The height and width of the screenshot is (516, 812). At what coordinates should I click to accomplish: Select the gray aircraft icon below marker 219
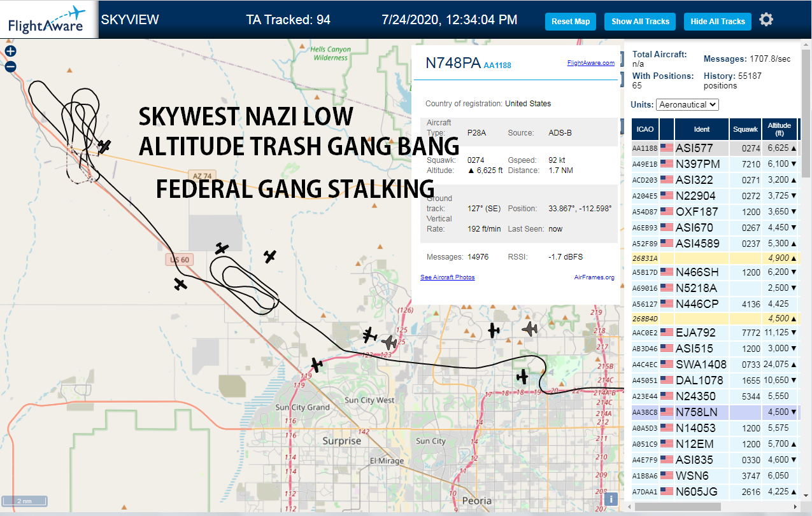(530, 329)
